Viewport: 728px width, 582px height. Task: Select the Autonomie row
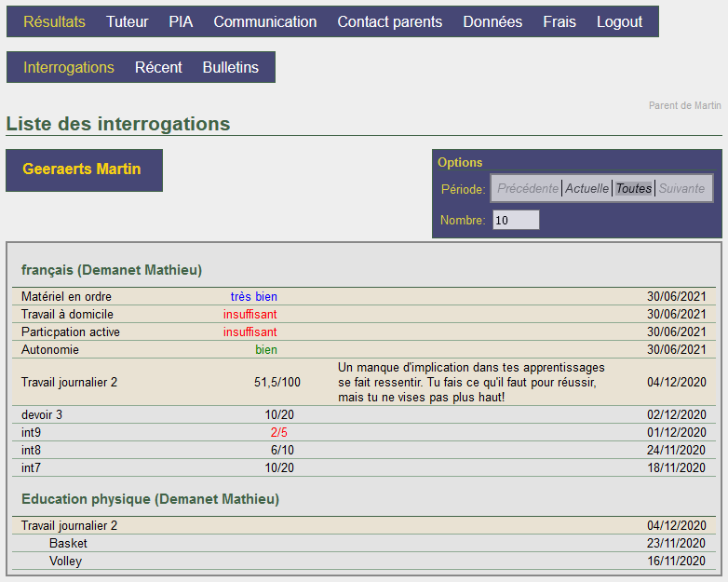[364, 349]
